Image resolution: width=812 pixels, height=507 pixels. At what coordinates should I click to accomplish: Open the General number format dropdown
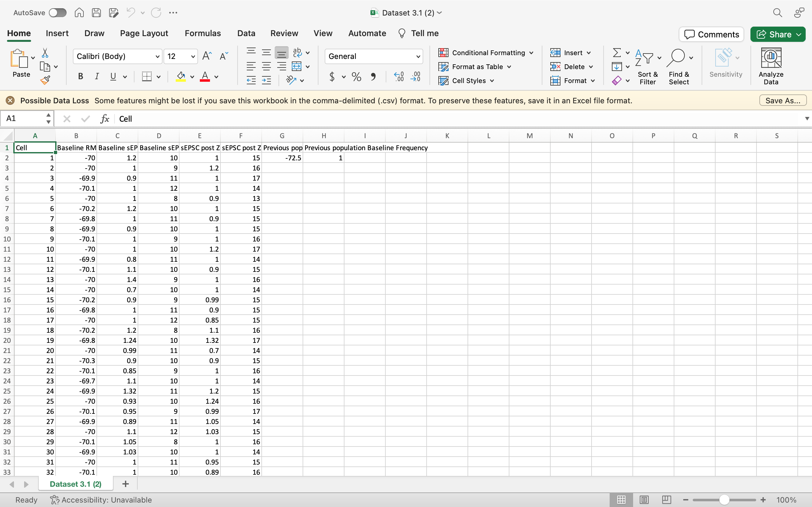click(x=418, y=56)
